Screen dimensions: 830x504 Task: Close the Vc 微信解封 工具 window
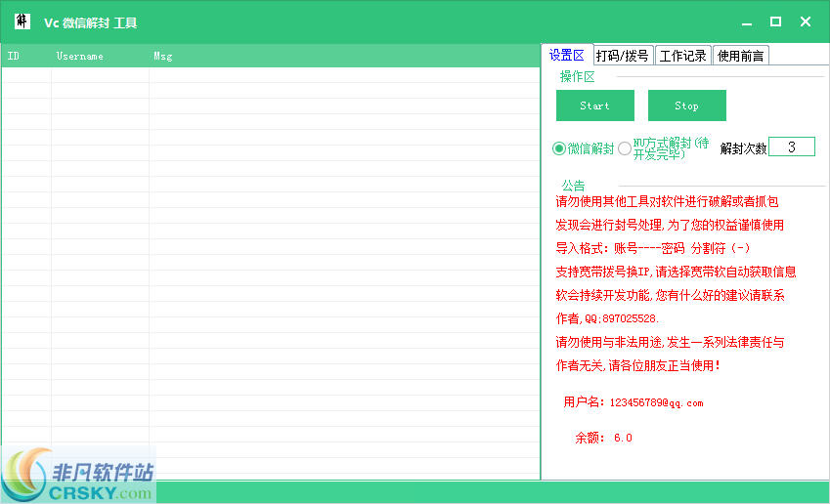coord(806,21)
